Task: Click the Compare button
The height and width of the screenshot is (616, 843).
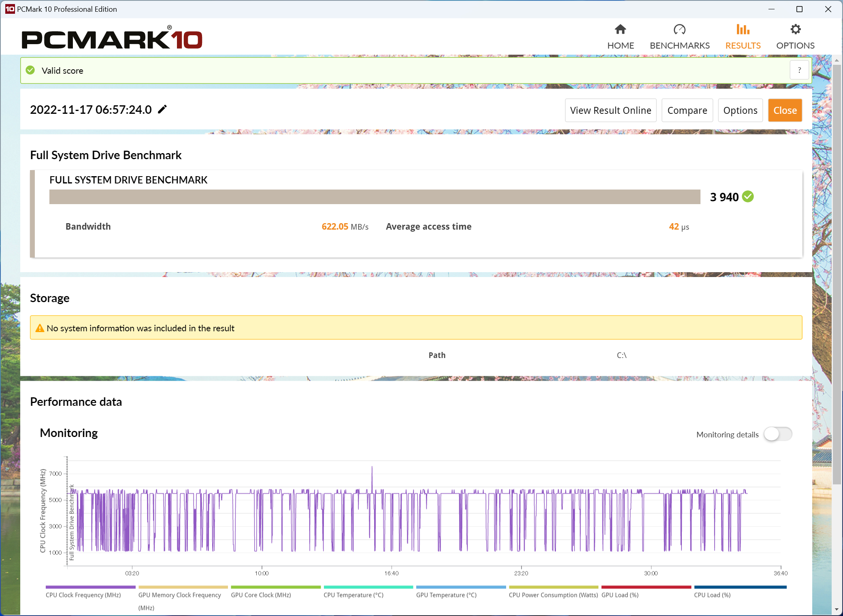Action: (687, 110)
